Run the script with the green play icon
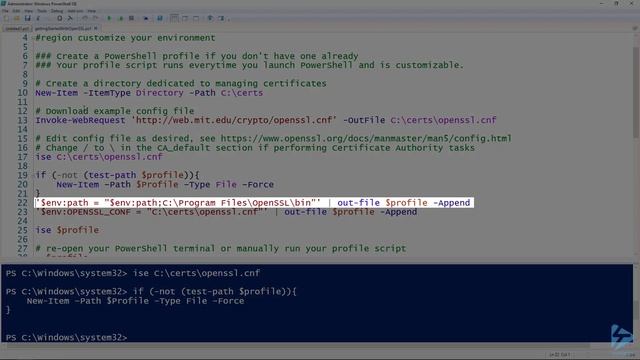Screen dimensions: 640x360 (x=109, y=18)
